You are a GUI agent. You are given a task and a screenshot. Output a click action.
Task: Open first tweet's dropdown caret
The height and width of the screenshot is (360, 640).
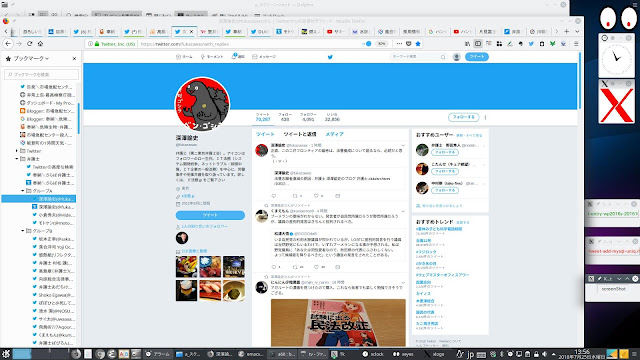(x=403, y=145)
